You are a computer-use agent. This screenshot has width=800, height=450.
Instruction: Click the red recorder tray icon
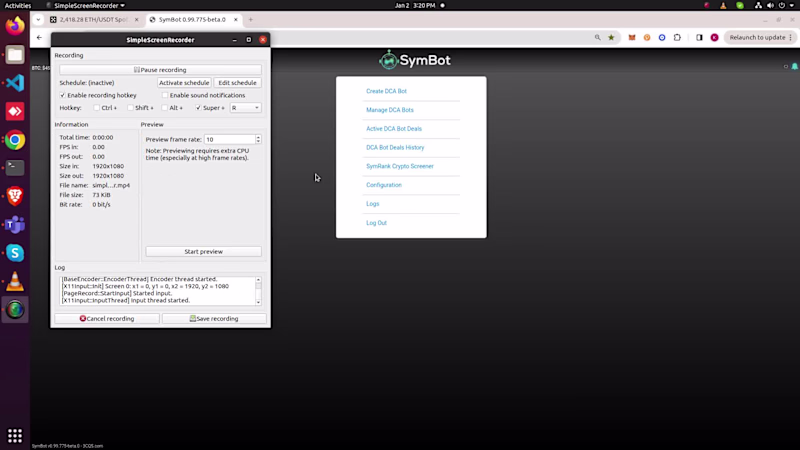(x=707, y=6)
